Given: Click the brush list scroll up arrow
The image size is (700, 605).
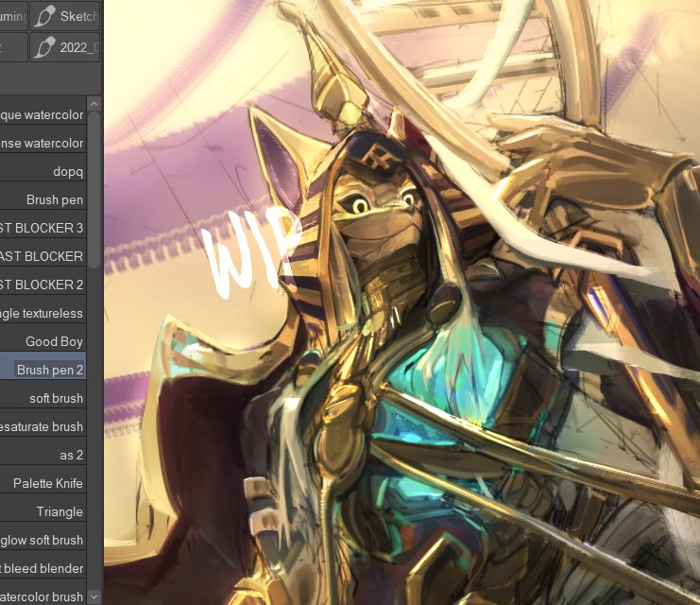Looking at the screenshot, I should pyautogui.click(x=94, y=104).
